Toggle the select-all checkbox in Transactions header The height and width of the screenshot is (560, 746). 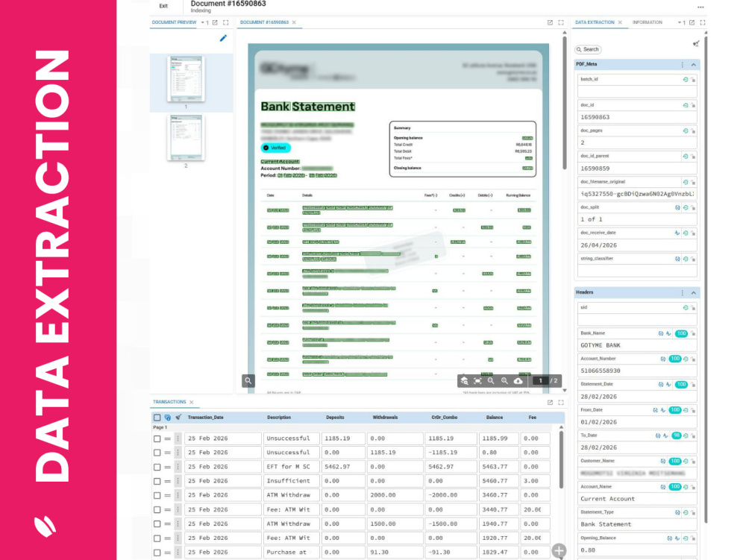point(157,418)
